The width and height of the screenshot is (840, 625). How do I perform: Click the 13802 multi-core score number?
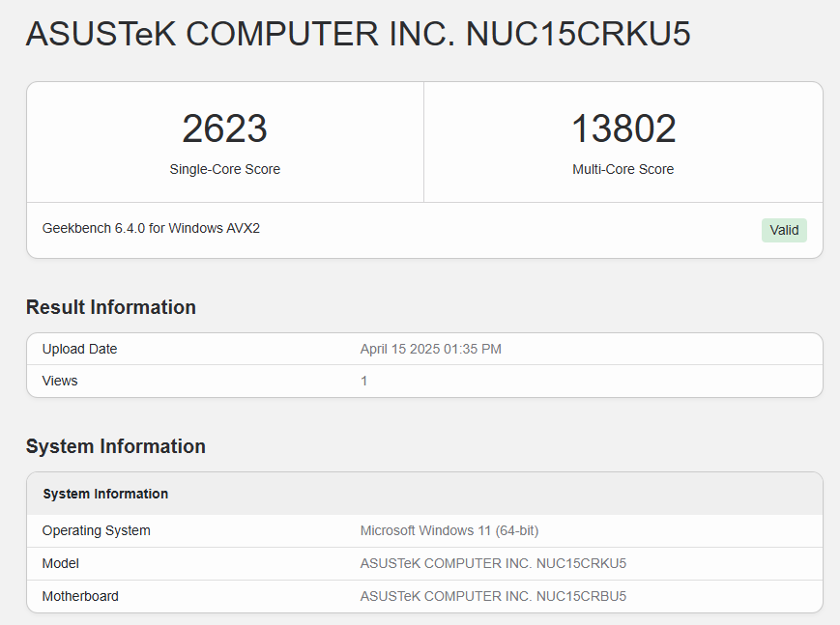(623, 129)
